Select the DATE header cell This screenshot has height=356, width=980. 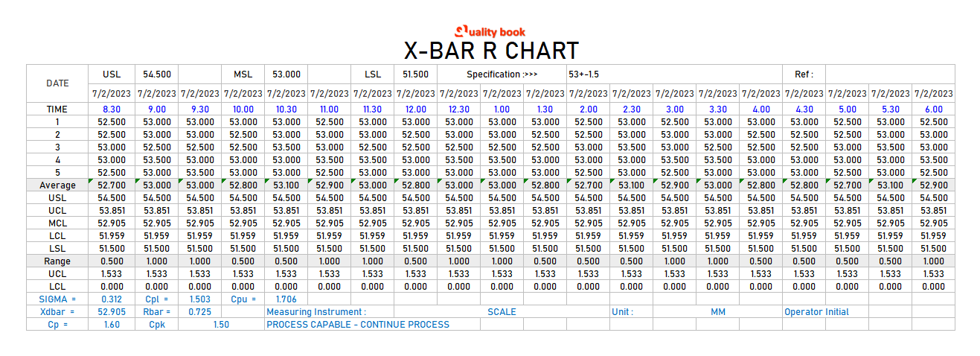[57, 83]
